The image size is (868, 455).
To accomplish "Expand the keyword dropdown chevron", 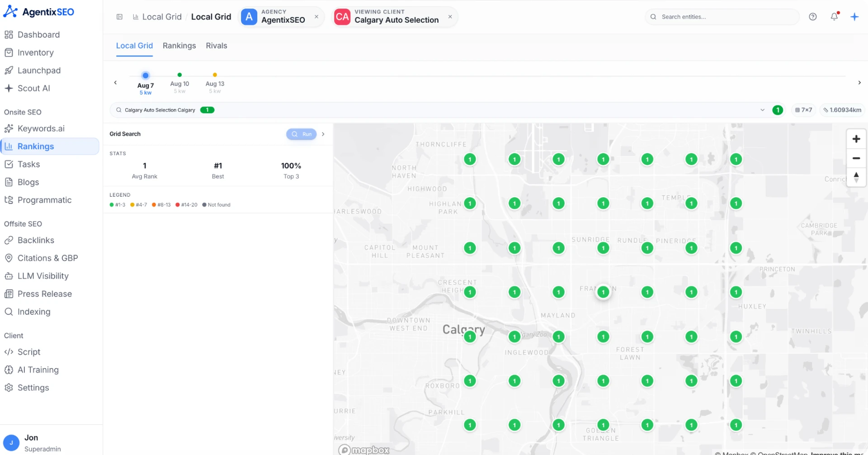I will coord(762,110).
